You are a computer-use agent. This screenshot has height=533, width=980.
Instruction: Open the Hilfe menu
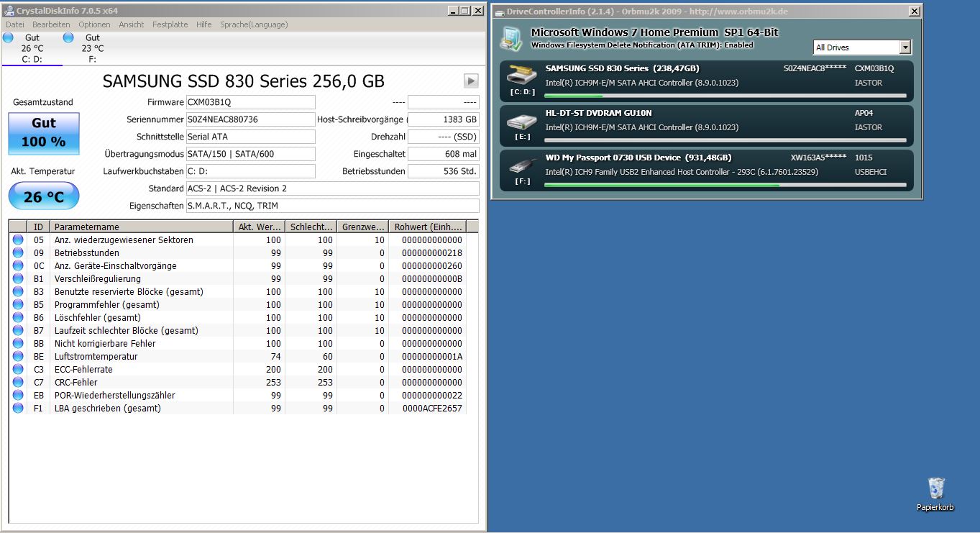[203, 24]
